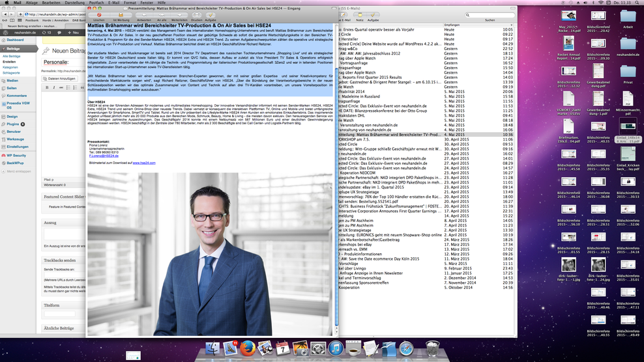Click Aufgabe icon in Mail main window toolbar
The width and height of the screenshot is (644, 362).
click(x=373, y=15)
